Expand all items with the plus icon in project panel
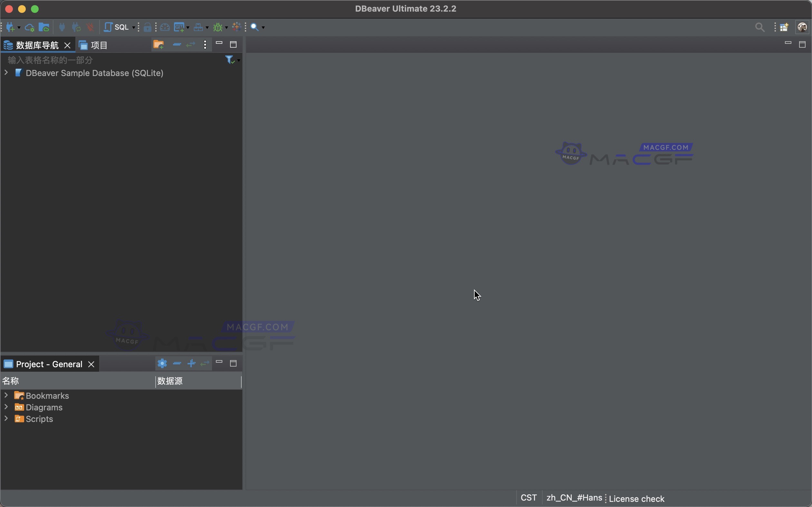 pos(191,363)
